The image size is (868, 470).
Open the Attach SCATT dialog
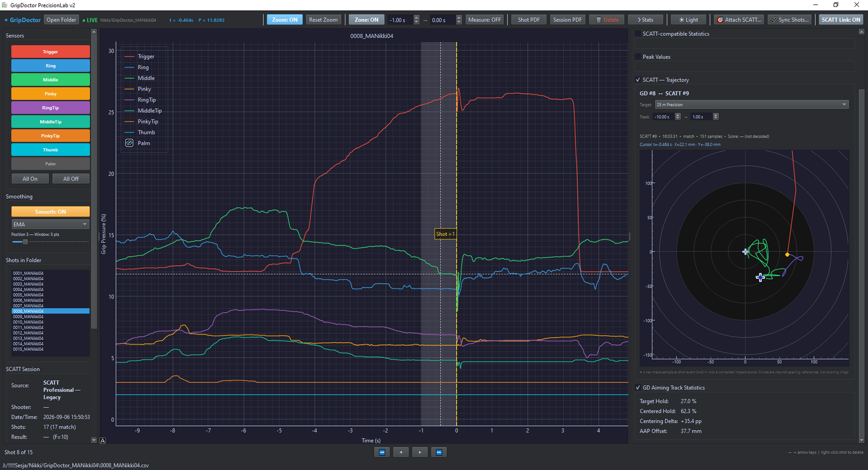point(739,20)
